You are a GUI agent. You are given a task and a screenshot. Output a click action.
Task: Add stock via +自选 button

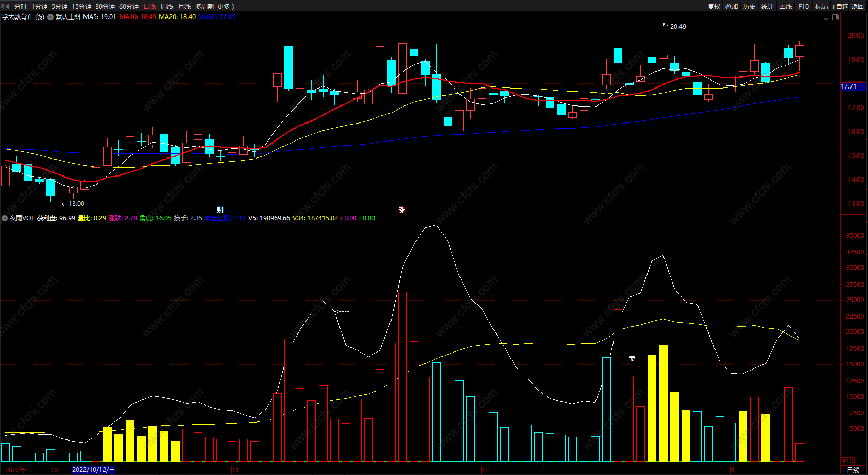[840, 6]
